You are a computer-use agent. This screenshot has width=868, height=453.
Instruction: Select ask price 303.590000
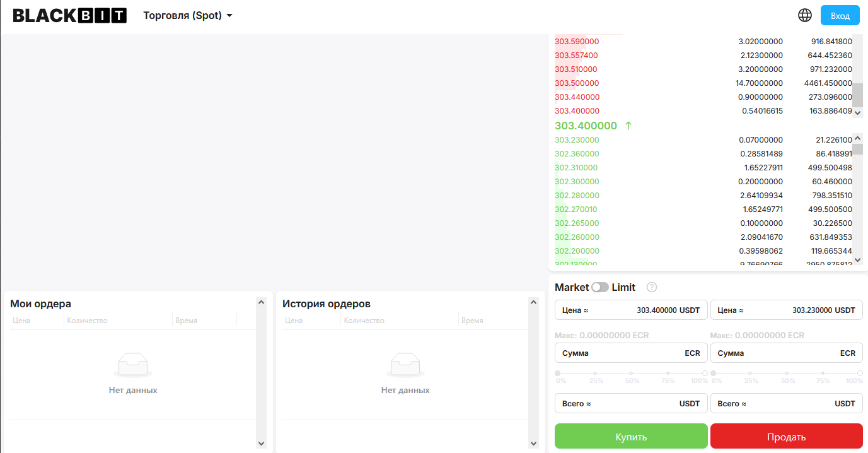[577, 42]
